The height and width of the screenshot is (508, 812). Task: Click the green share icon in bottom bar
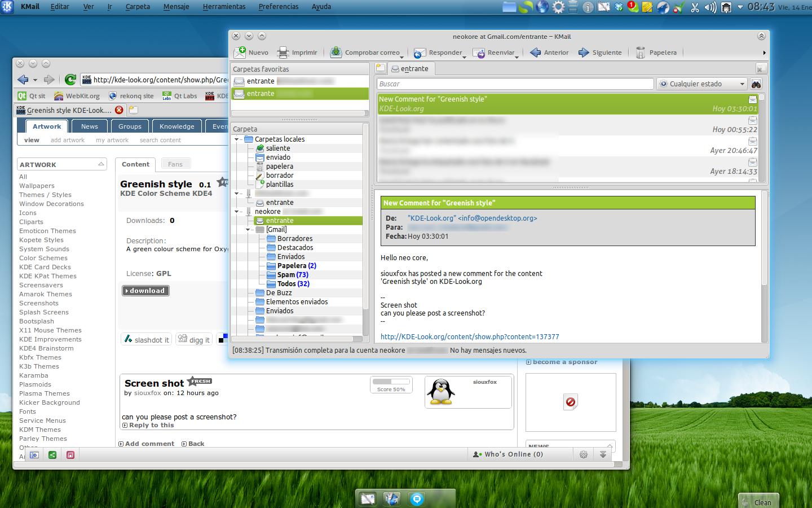pyautogui.click(x=52, y=455)
